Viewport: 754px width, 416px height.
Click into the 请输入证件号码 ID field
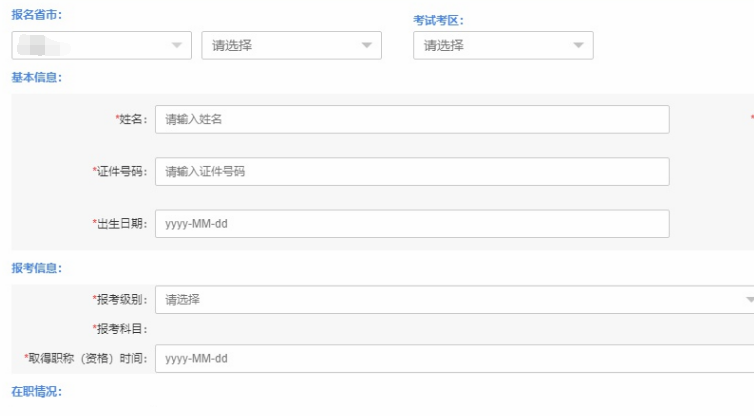[x=411, y=171]
